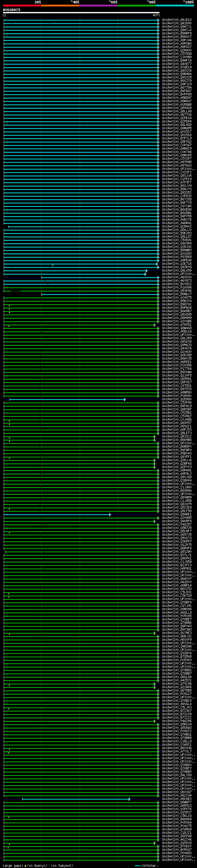The height and width of the screenshot is (868, 197).
Task: Open hit UniRef100_Q9ZU52
Action: click(x=177, y=193)
